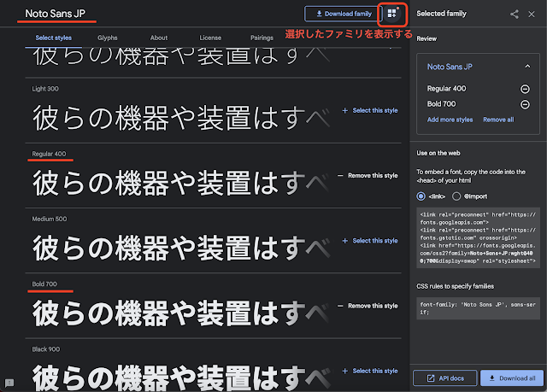This screenshot has height=392, width=547.
Task: Close the Selected family panel
Action: coord(532,15)
